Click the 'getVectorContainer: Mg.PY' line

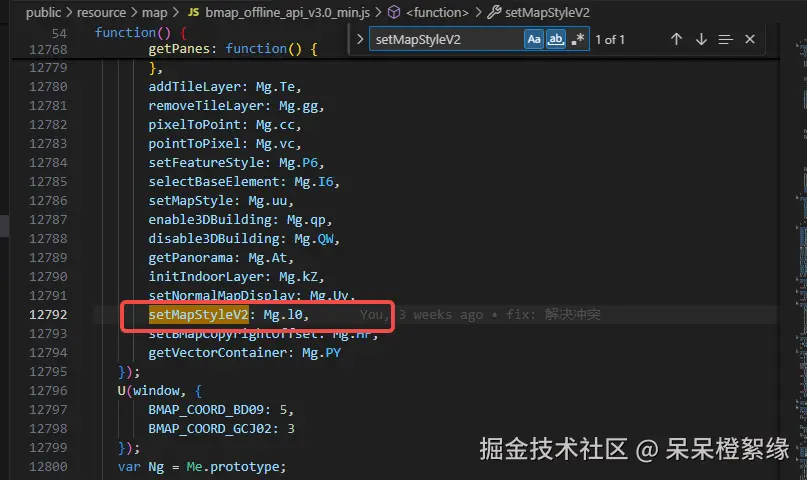click(244, 352)
